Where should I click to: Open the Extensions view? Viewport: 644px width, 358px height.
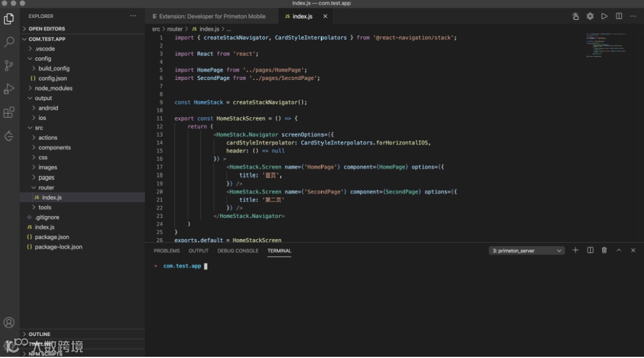(x=9, y=113)
